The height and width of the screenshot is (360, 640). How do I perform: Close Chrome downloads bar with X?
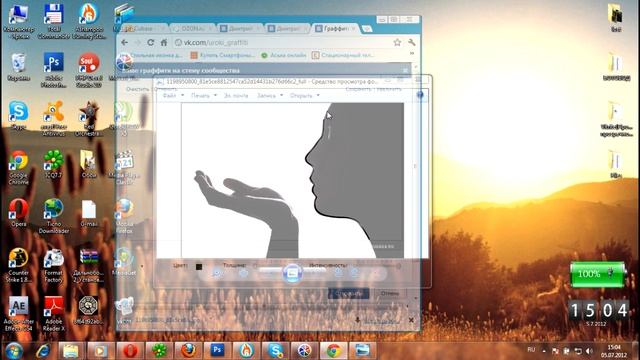(411, 320)
